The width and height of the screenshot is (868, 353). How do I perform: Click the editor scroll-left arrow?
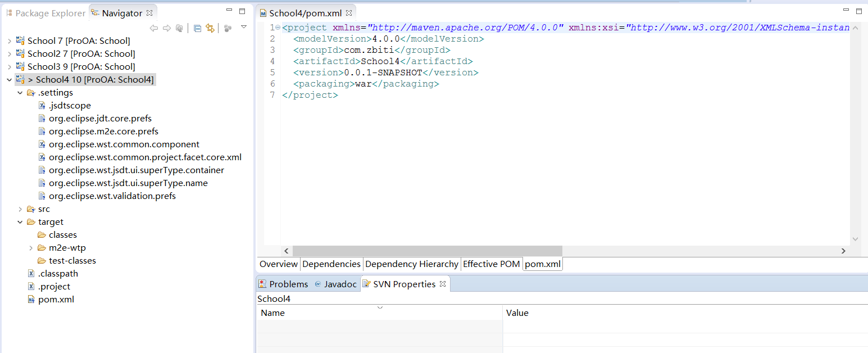(286, 251)
